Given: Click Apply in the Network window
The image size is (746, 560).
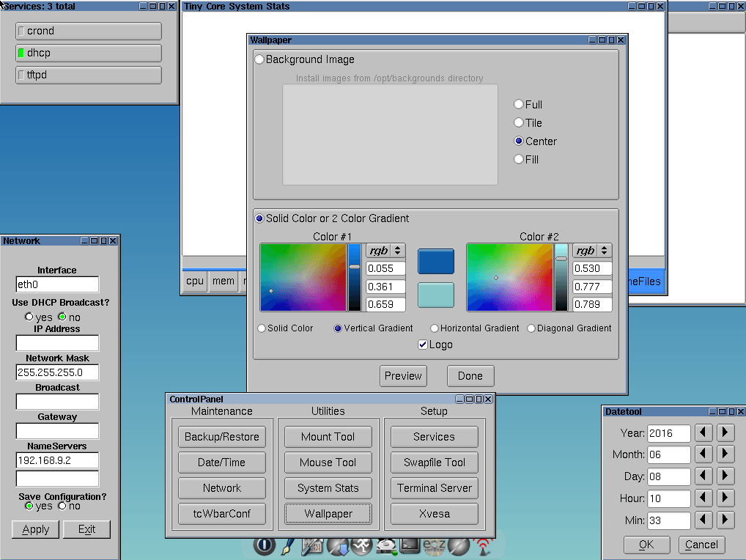Looking at the screenshot, I should click(35, 529).
